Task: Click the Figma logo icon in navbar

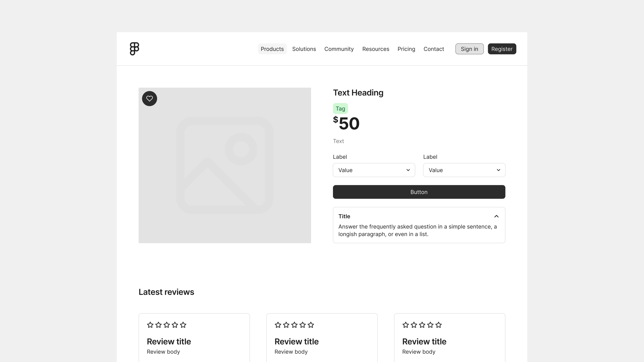Action: pyautogui.click(x=134, y=49)
